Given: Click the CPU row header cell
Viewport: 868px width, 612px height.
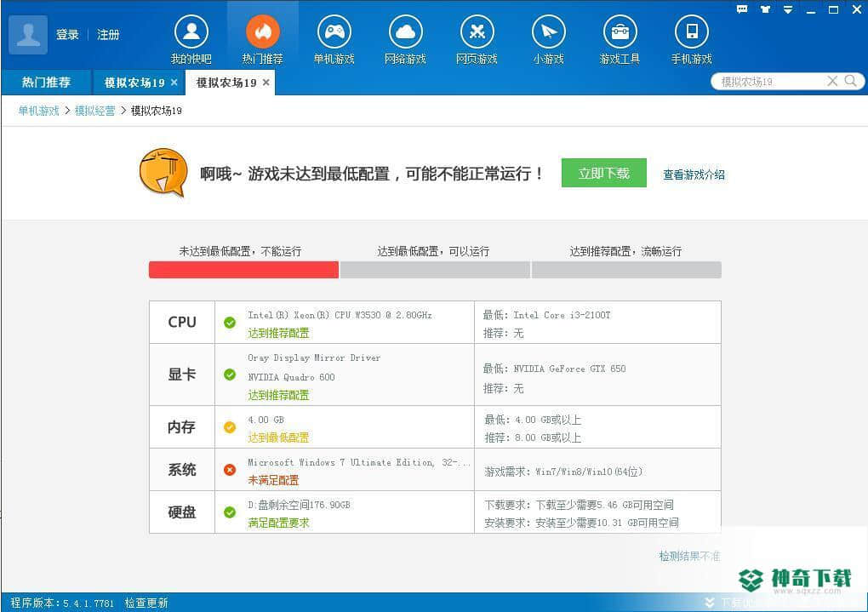Looking at the screenshot, I should tap(182, 323).
